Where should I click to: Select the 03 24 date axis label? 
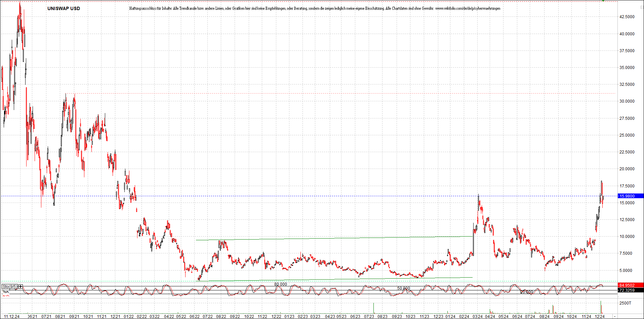[x=477, y=317]
